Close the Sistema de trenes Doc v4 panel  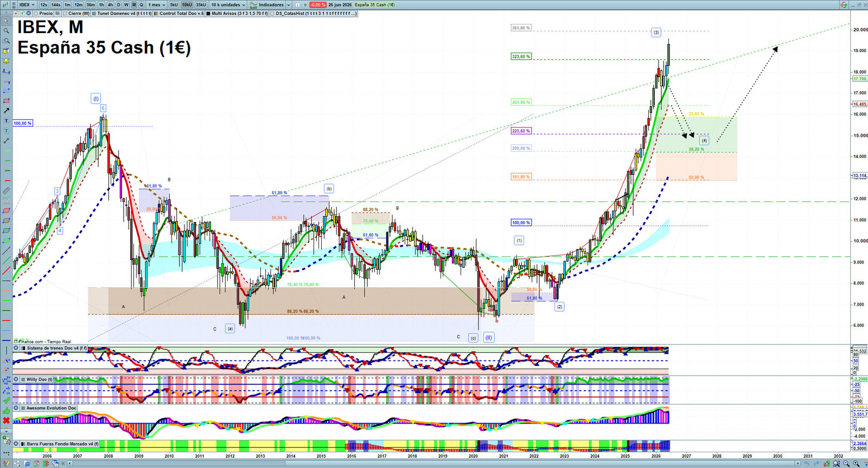[x=16, y=348]
